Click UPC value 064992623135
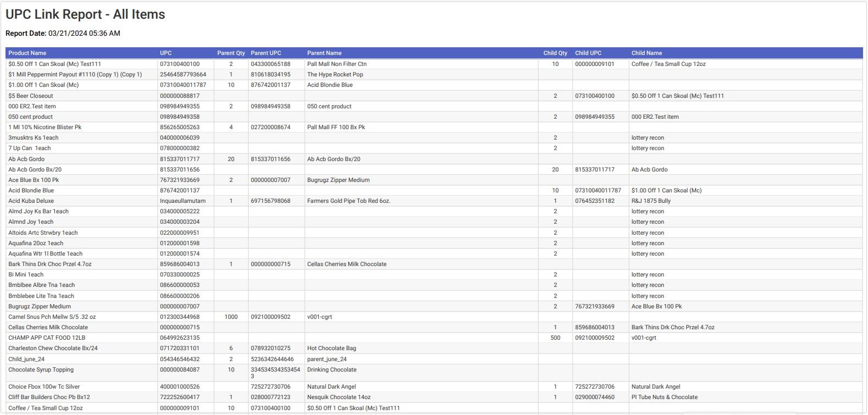Screen dimensions: 868x415 (x=180, y=338)
